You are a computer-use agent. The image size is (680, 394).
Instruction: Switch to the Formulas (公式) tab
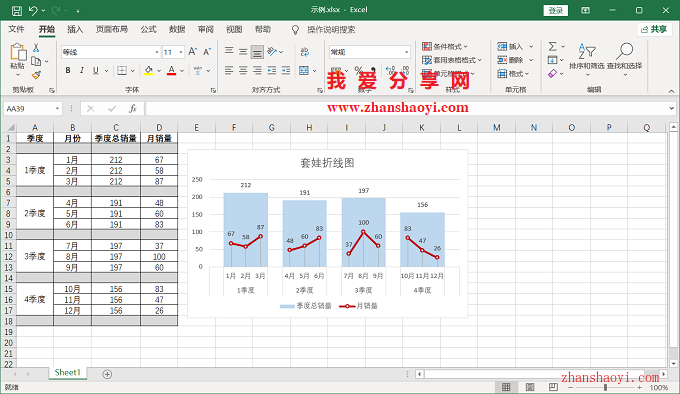tap(148, 29)
